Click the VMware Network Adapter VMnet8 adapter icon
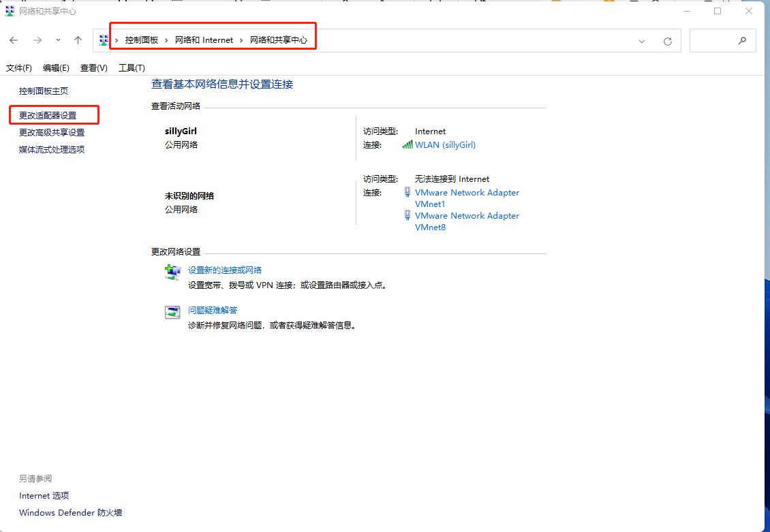This screenshot has width=770, height=532. [x=407, y=216]
